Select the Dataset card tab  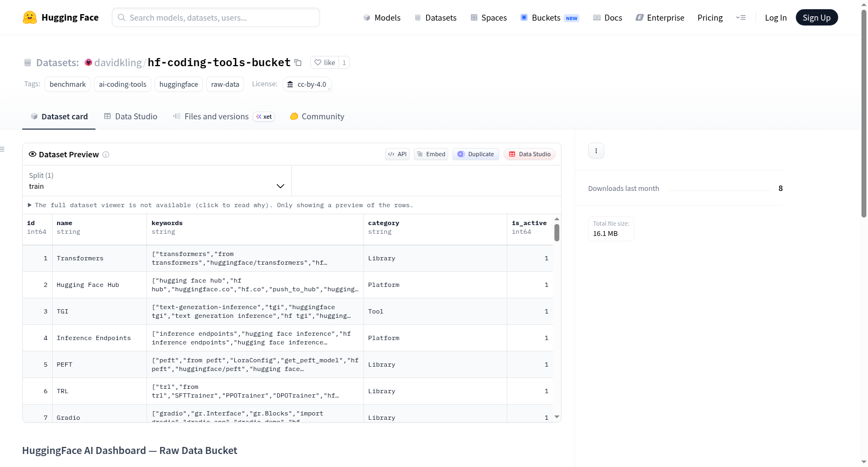[x=59, y=117]
